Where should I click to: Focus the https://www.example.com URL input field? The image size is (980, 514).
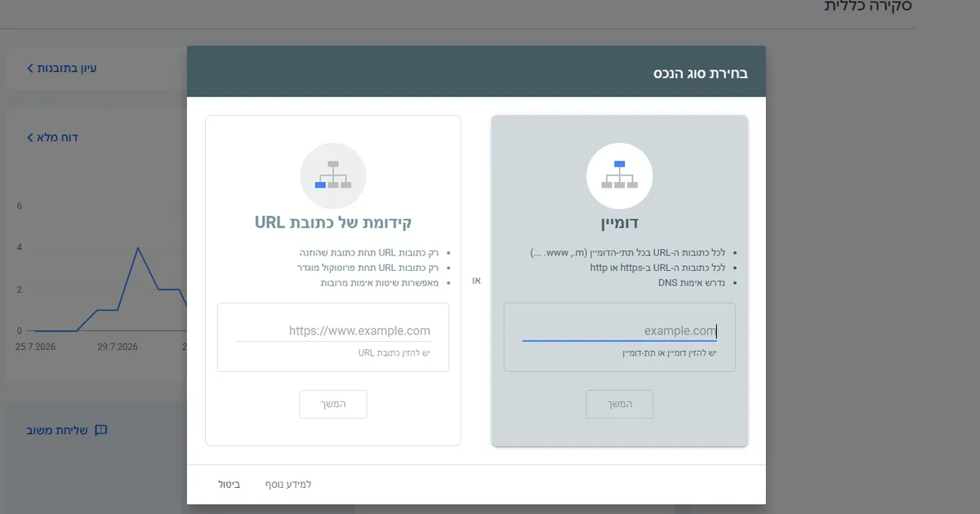click(x=333, y=330)
